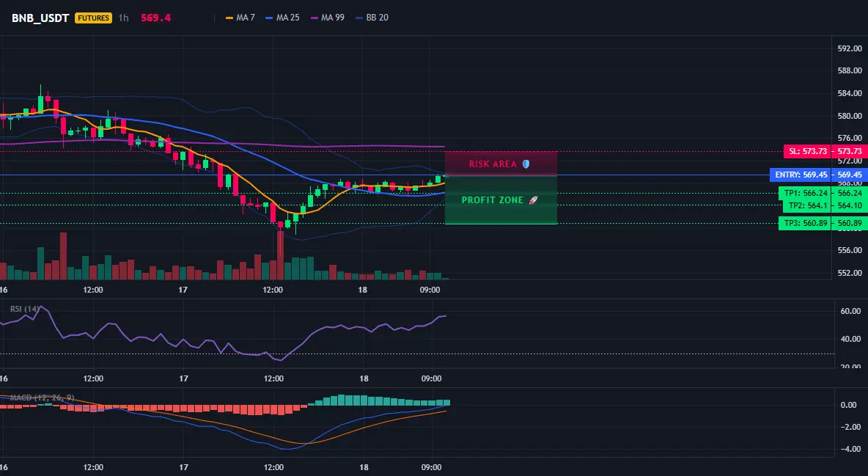Click the 552.00 price axis label

click(x=850, y=273)
